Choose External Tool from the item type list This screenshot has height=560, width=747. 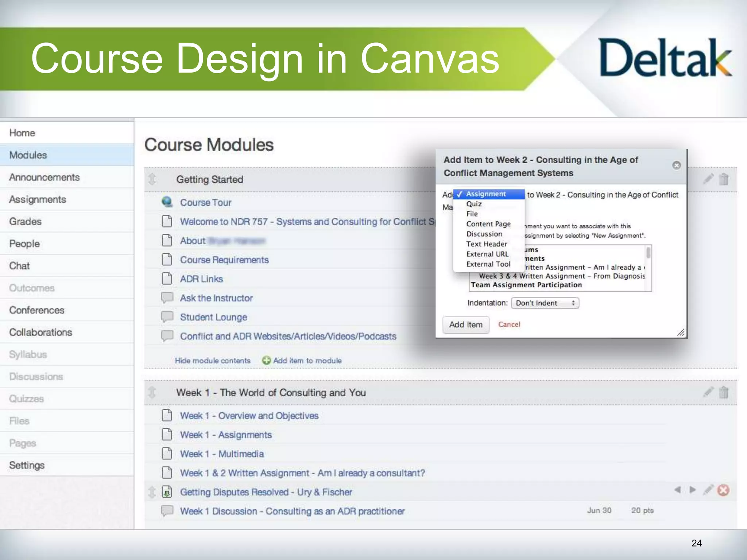pos(488,264)
